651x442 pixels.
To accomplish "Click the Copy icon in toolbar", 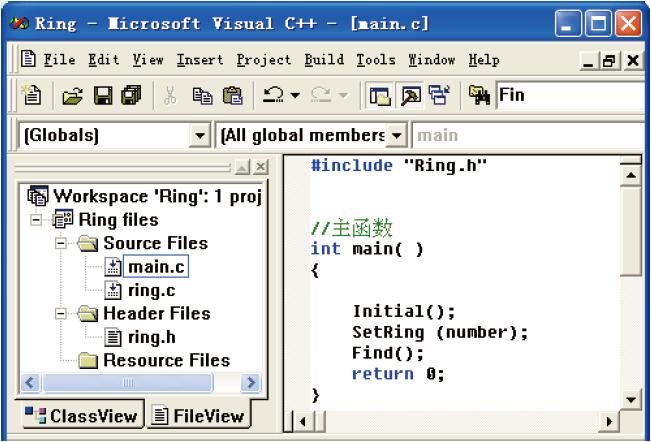I will 202,96.
